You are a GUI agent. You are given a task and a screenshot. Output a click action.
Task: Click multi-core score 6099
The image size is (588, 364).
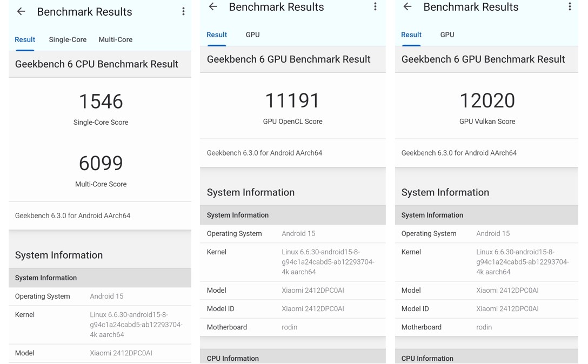point(101,164)
